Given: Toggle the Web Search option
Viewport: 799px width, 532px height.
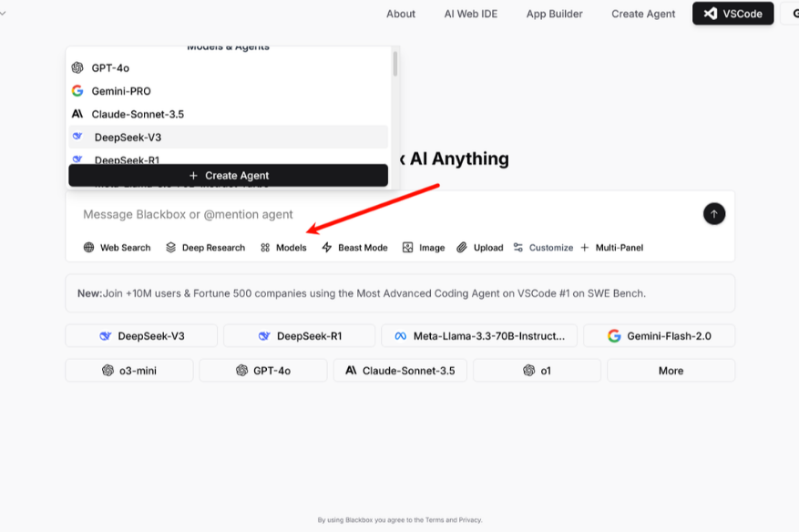Looking at the screenshot, I should click(x=118, y=248).
